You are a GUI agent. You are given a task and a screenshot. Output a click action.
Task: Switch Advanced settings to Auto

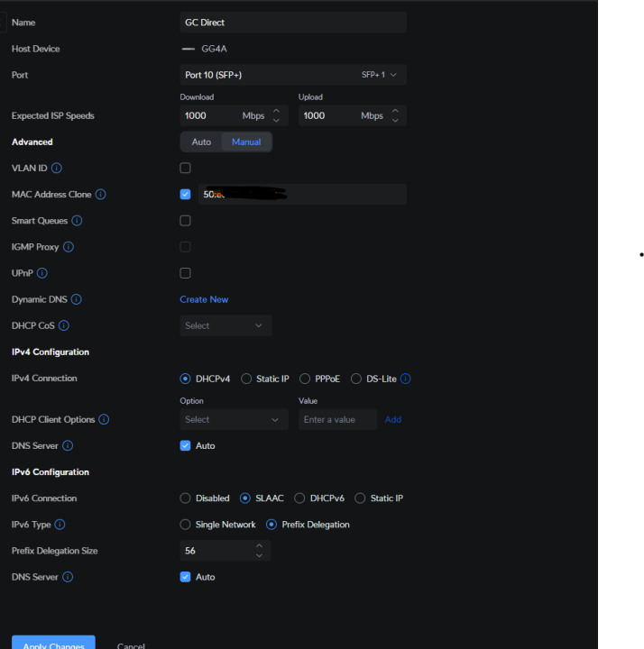coord(201,142)
